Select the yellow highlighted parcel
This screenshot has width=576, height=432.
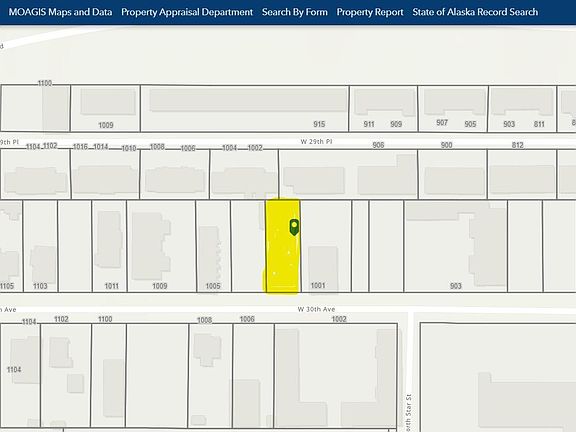pyautogui.click(x=282, y=247)
